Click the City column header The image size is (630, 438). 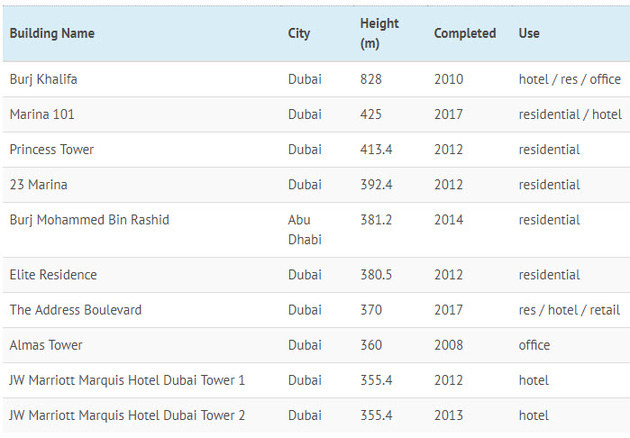click(x=299, y=33)
